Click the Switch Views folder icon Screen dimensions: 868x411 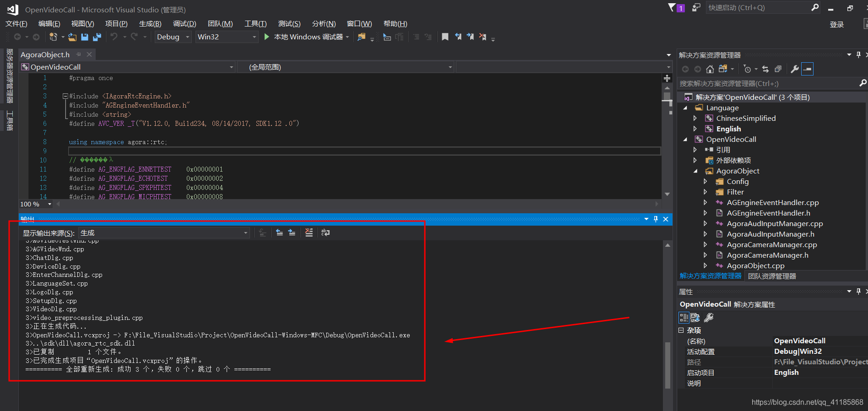[723, 69]
